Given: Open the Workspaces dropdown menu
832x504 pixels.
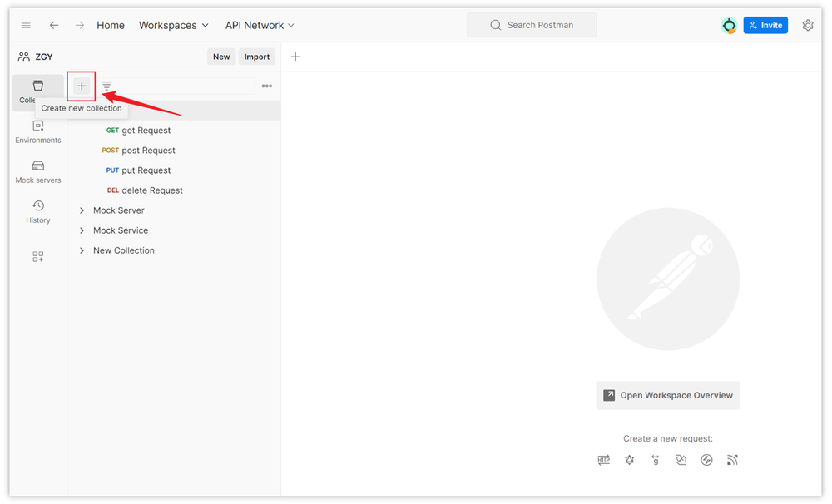Looking at the screenshot, I should [x=174, y=25].
